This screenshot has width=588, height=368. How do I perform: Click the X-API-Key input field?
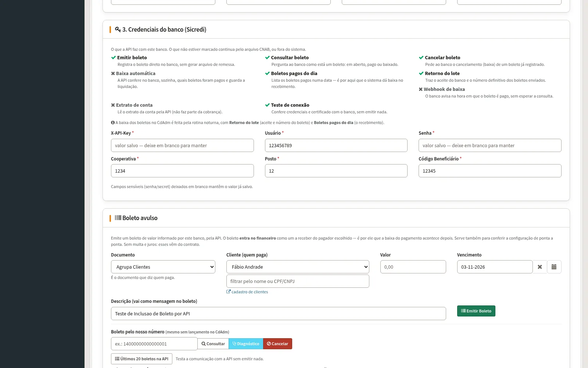[182, 145]
